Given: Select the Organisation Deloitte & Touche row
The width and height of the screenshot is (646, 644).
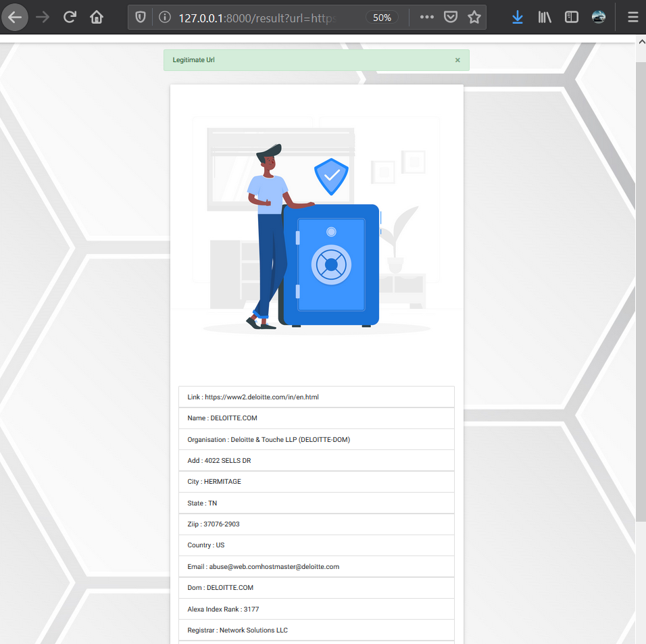Looking at the screenshot, I should (316, 439).
